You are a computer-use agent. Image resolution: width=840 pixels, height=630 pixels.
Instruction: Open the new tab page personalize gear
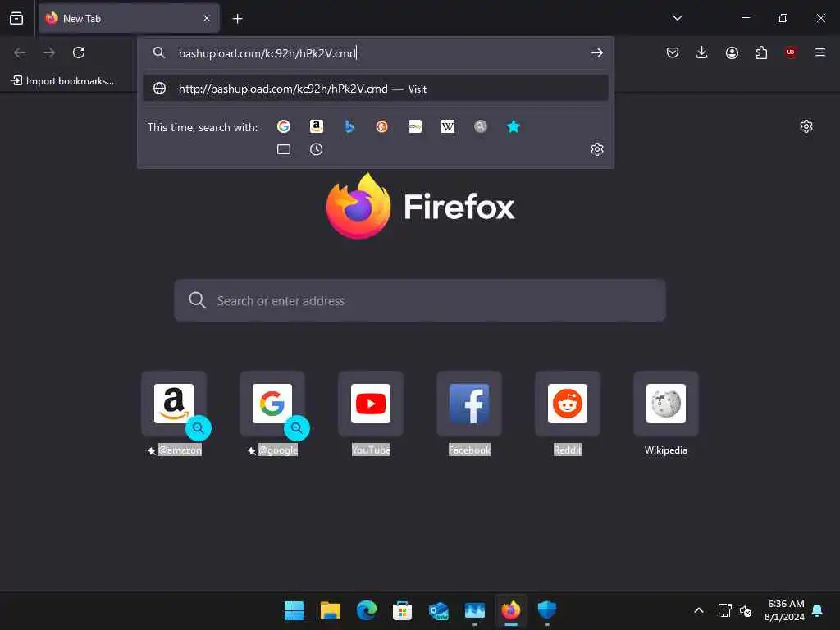point(806,126)
